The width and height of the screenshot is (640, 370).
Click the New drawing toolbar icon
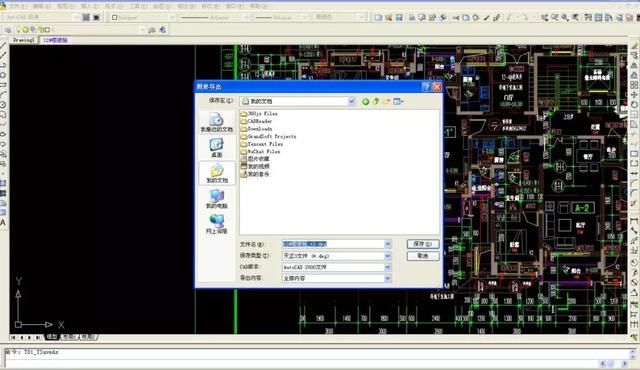click(379, 18)
